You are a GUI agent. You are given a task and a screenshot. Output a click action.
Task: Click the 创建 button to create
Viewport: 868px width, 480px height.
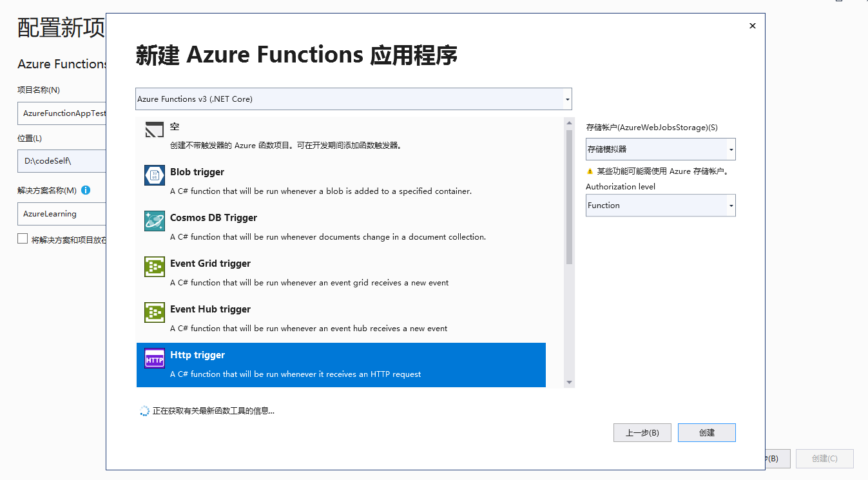coord(706,432)
